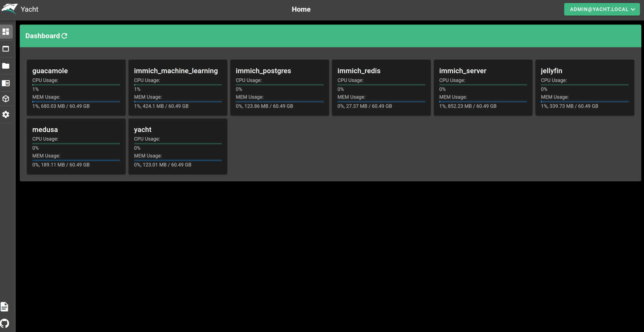Click the Yacht ship logo
644x332 pixels.
coord(9,9)
